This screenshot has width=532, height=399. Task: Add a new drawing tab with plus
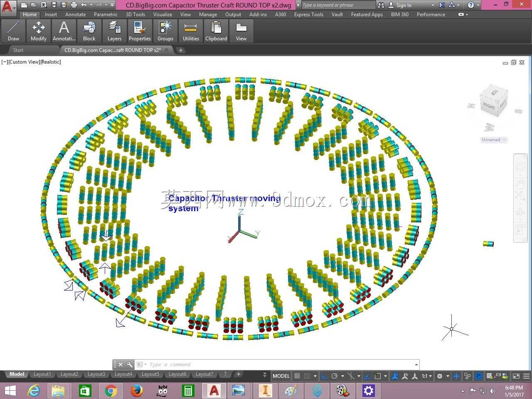click(x=181, y=50)
